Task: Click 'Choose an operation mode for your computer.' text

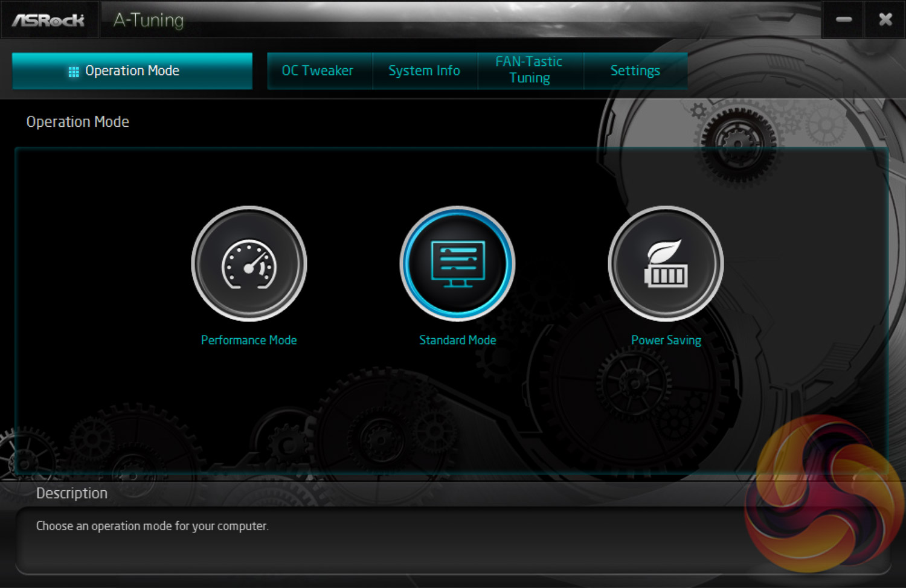Action: coord(152,526)
